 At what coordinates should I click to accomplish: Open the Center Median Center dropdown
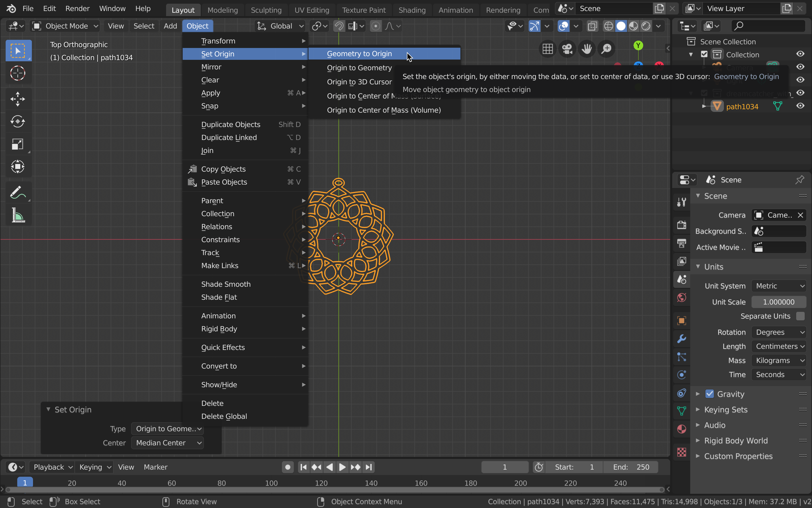[167, 443]
